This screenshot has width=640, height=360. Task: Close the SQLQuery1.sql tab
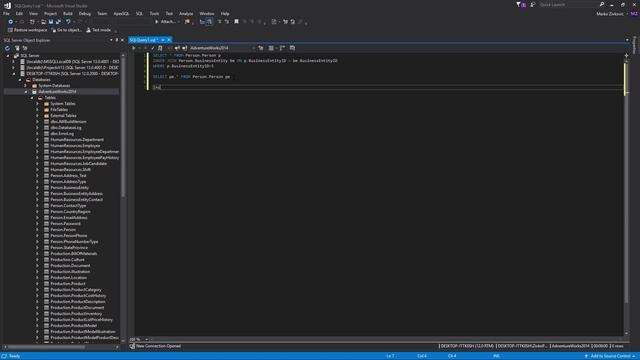(x=169, y=40)
